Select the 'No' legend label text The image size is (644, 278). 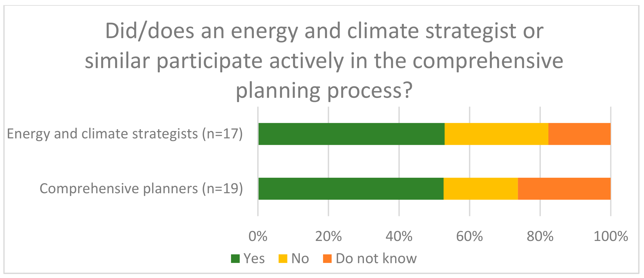tap(300, 259)
